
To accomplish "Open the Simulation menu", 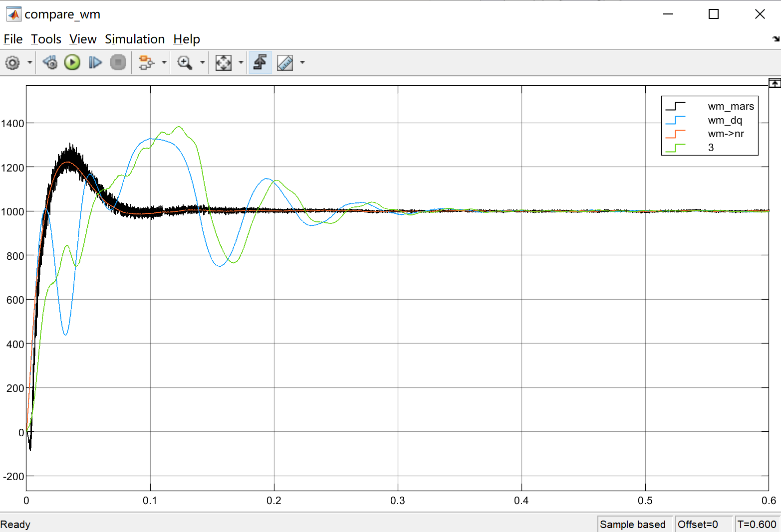I will (x=135, y=39).
